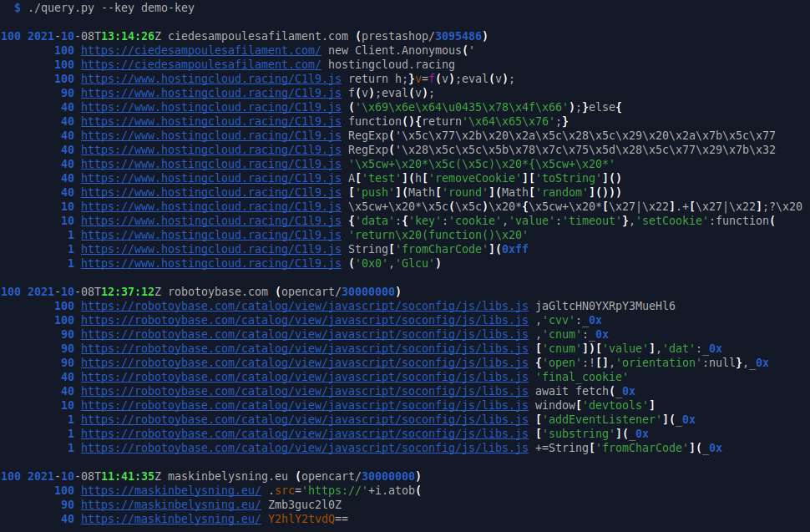
Task: Open libs.js link beside ,'cvv':_0x
Action: (304, 320)
